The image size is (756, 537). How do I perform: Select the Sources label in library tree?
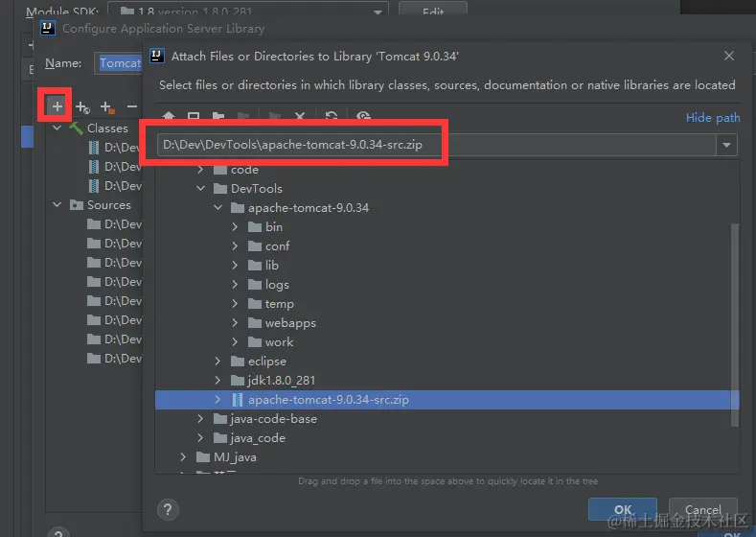pyautogui.click(x=109, y=205)
